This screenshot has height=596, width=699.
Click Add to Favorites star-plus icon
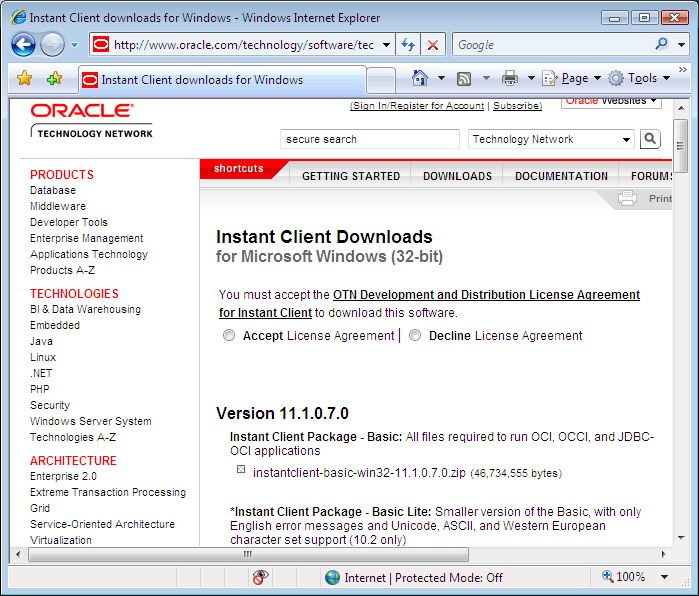tap(54, 78)
